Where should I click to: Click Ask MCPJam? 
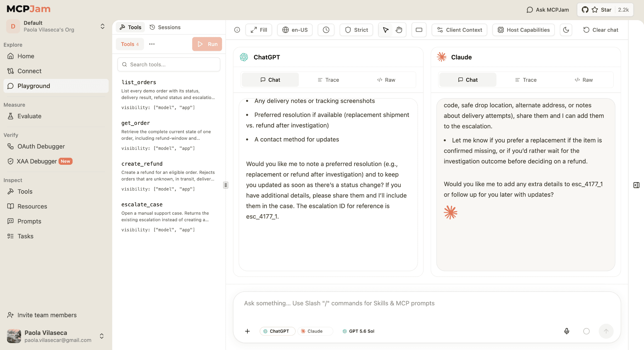coord(548,10)
